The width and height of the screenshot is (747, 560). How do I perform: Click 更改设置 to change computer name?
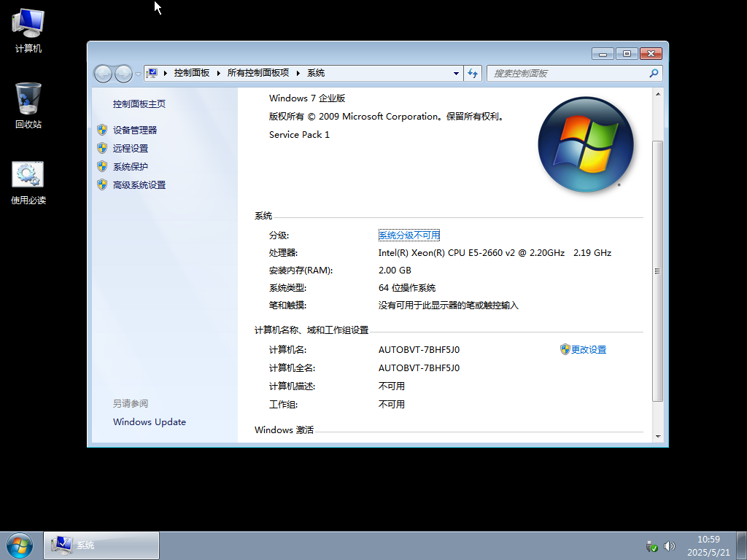[x=589, y=349]
